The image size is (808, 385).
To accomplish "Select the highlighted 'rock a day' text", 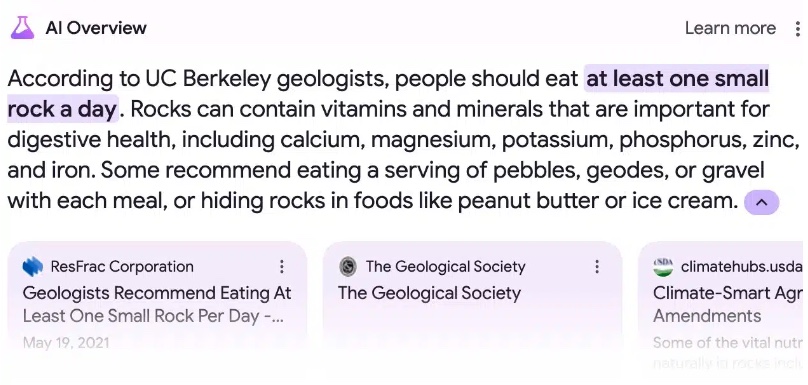I will 63,109.
